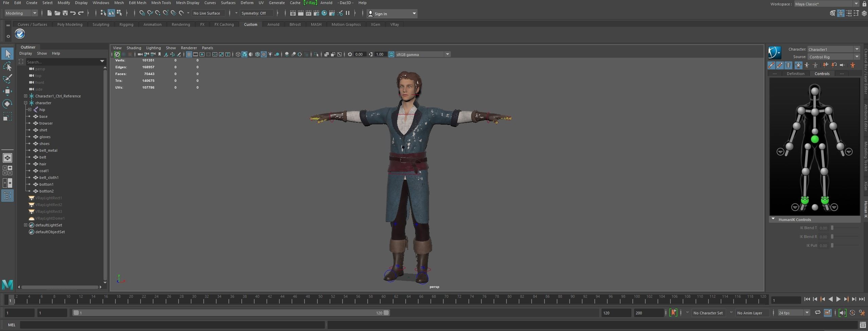Open the viewport Shading menu
This screenshot has height=331, width=868.
[x=134, y=48]
